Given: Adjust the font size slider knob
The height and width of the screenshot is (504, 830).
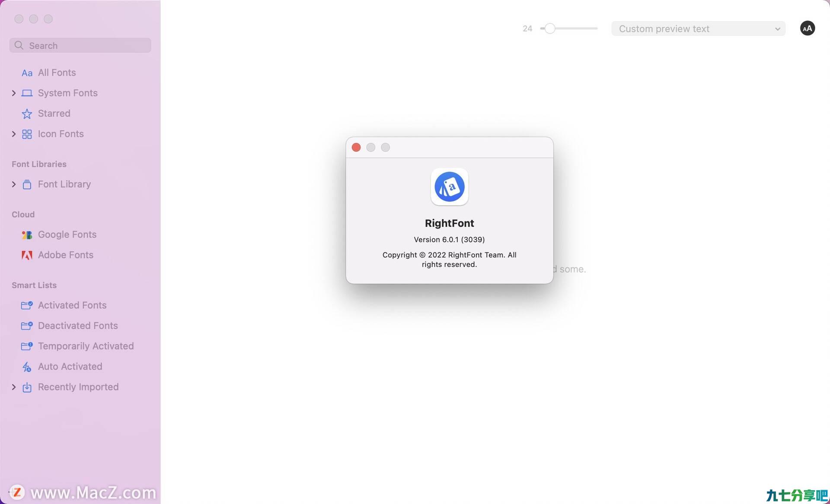Looking at the screenshot, I should [549, 29].
